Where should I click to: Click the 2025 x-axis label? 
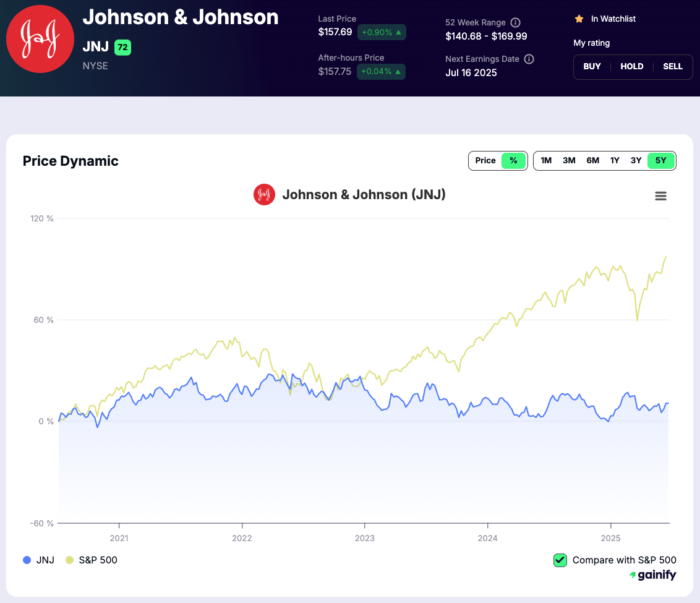(610, 538)
